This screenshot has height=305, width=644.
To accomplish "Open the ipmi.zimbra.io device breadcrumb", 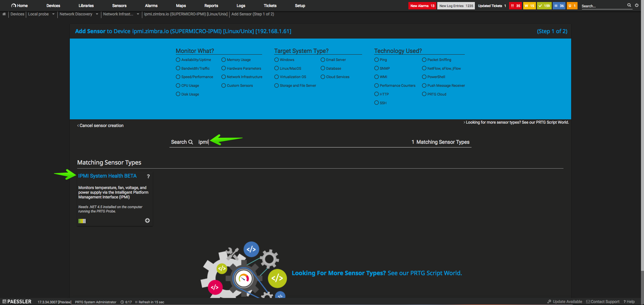I will [186, 14].
